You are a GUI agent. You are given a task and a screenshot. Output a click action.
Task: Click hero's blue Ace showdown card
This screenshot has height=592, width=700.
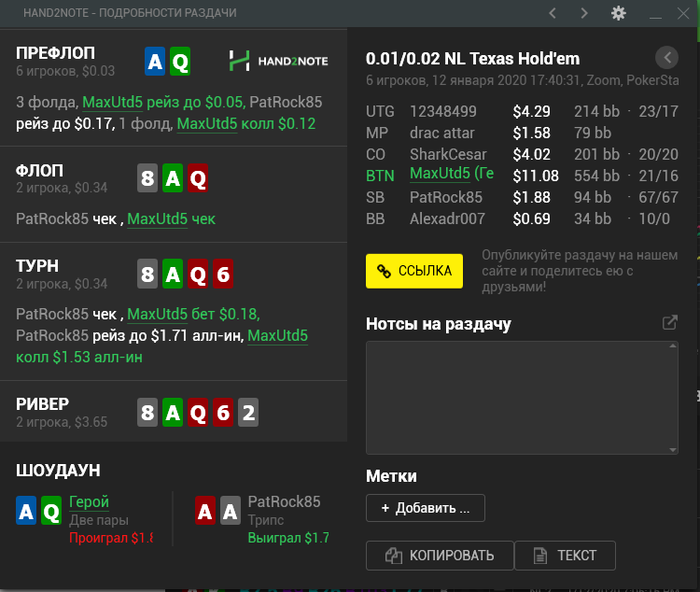click(26, 511)
